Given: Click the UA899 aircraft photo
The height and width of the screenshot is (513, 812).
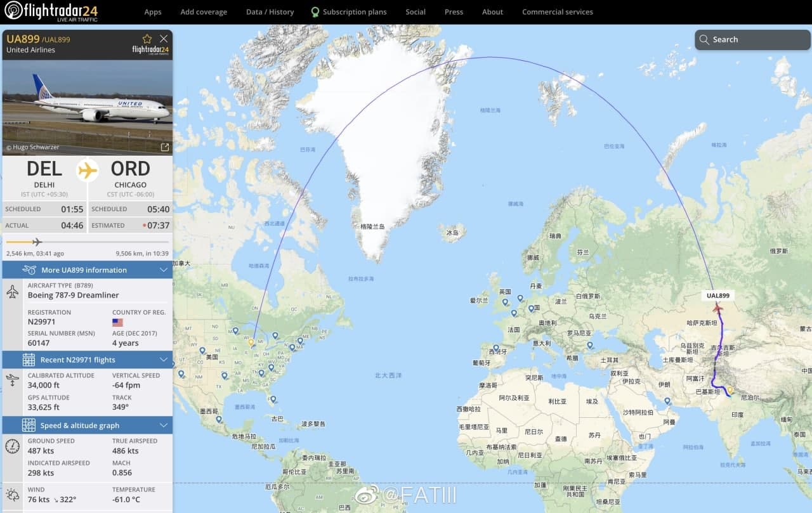Looking at the screenshot, I should (x=88, y=107).
